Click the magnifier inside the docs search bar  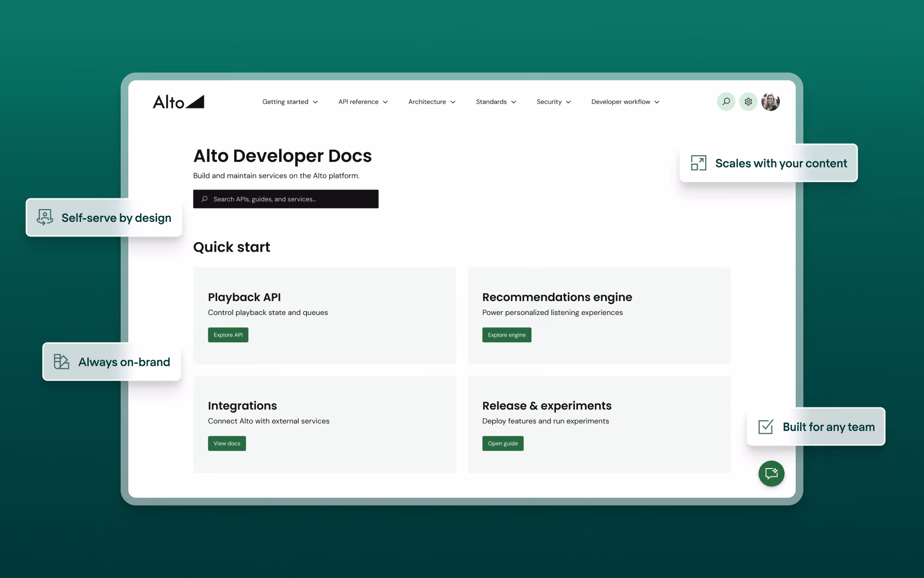[204, 199]
